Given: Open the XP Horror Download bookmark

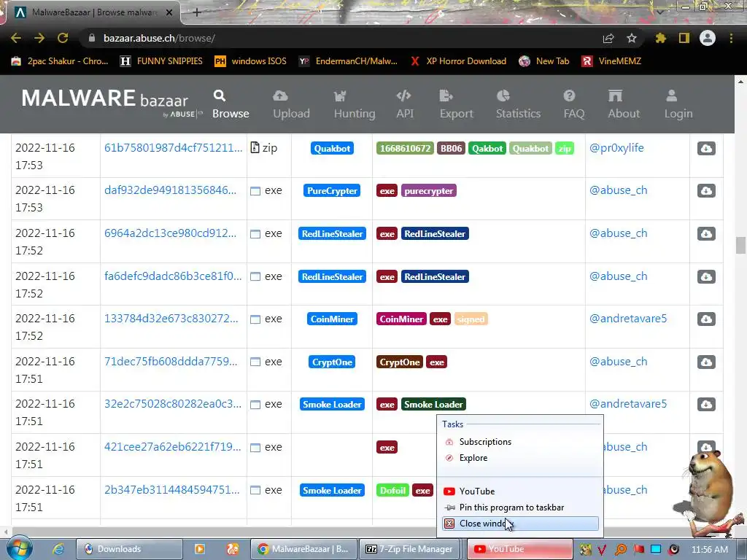Looking at the screenshot, I should pos(458,61).
